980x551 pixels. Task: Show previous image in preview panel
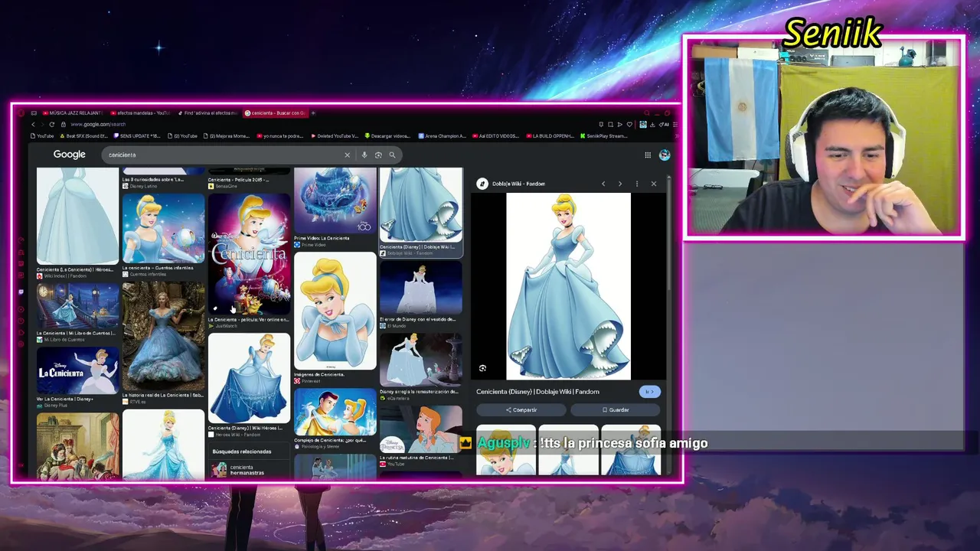pos(603,184)
